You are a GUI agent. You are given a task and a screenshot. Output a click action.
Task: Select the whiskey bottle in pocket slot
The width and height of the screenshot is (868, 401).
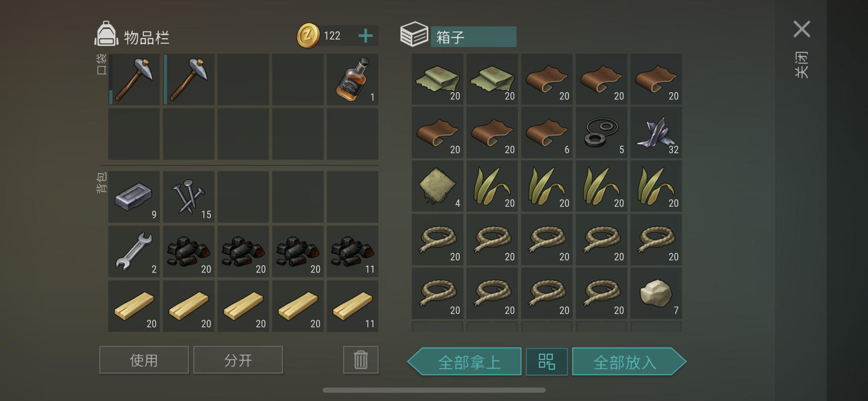(x=353, y=79)
